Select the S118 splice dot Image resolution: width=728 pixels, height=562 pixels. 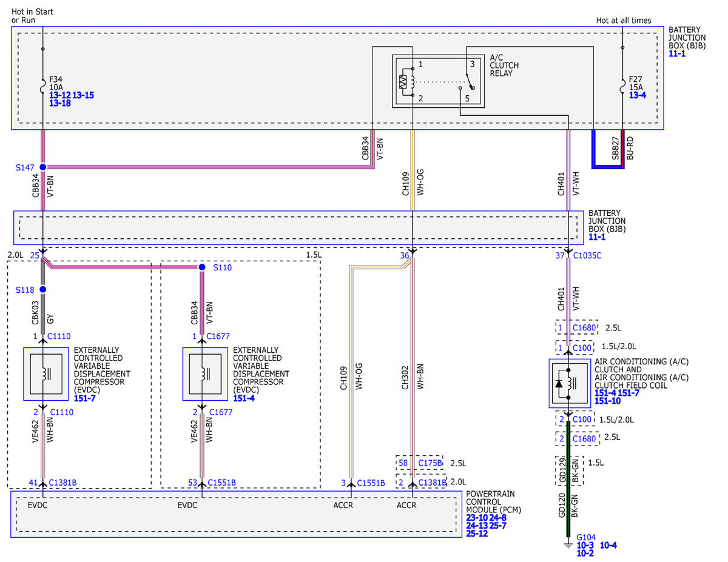coord(42,289)
